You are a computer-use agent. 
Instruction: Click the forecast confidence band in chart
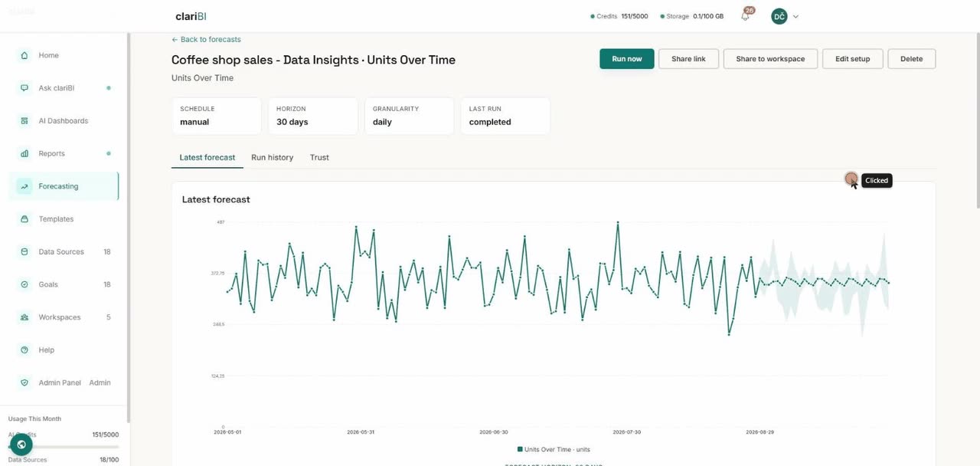tap(823, 285)
